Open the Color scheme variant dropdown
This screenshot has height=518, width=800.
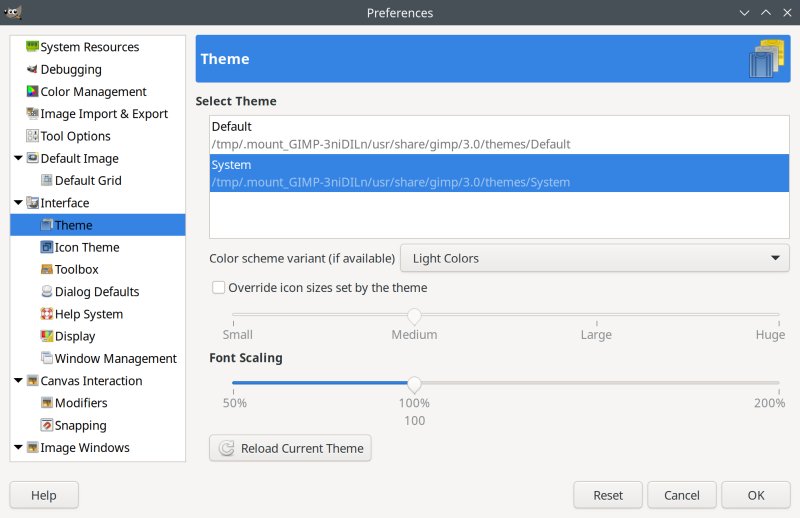point(594,258)
